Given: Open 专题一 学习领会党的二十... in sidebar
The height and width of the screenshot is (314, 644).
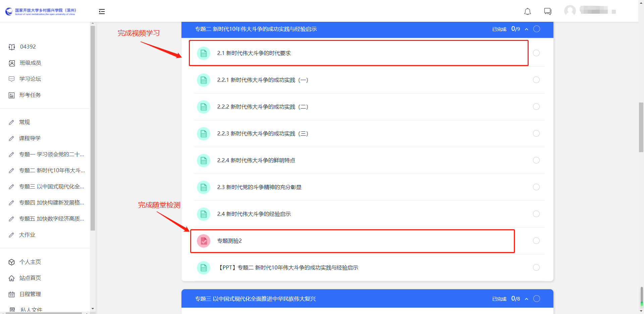Looking at the screenshot, I should (52, 154).
